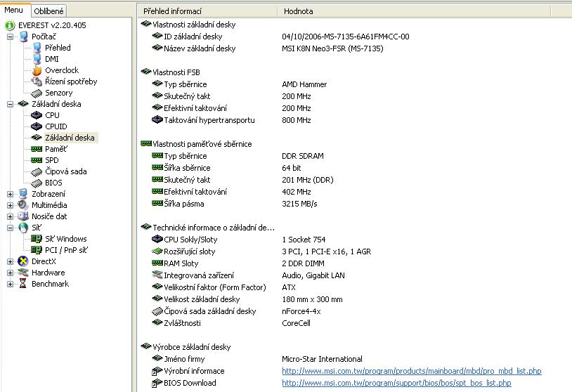This screenshot has width=572, height=392.
Task: Switch to the Oblíbené tab
Action: 49,11
